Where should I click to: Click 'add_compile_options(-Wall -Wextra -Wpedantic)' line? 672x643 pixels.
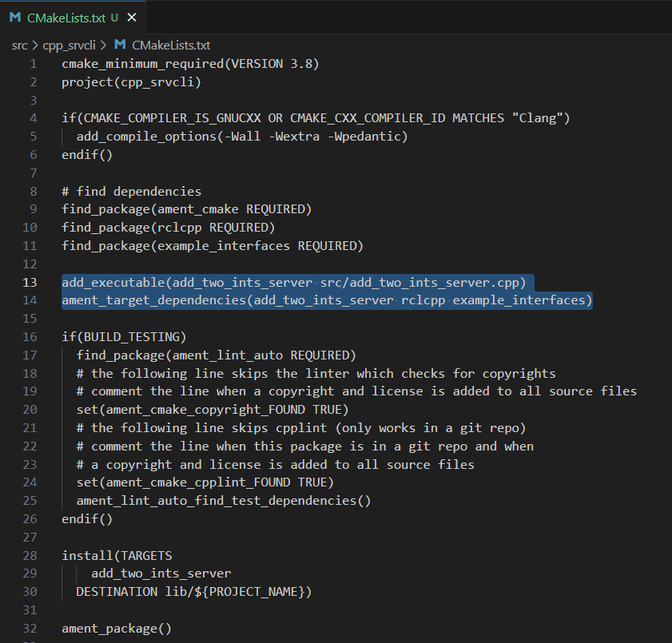242,137
